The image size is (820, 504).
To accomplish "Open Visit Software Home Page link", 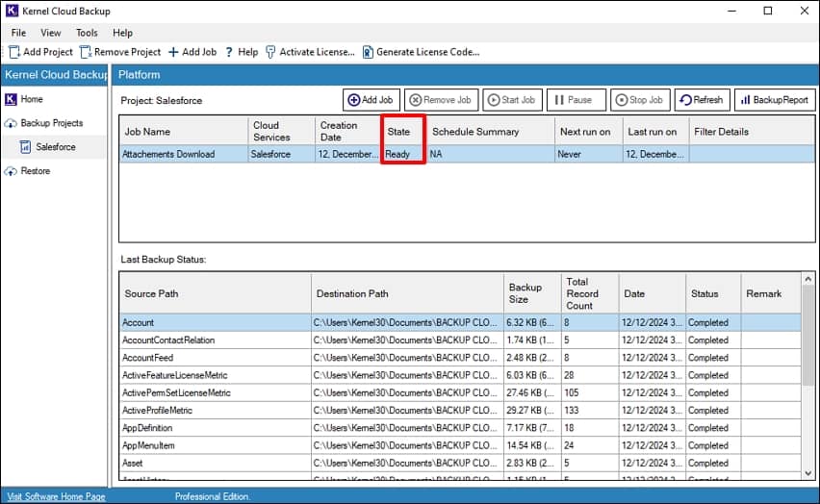I will coord(56,496).
